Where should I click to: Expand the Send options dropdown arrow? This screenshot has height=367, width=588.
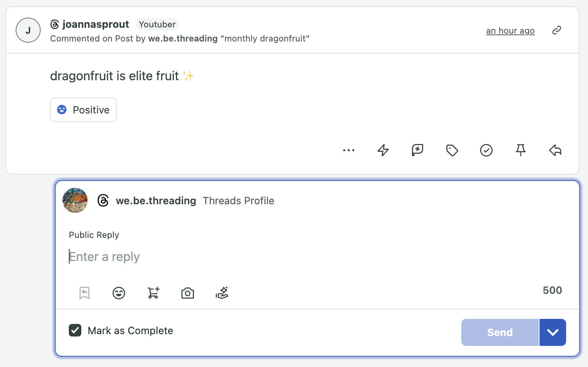click(x=553, y=332)
